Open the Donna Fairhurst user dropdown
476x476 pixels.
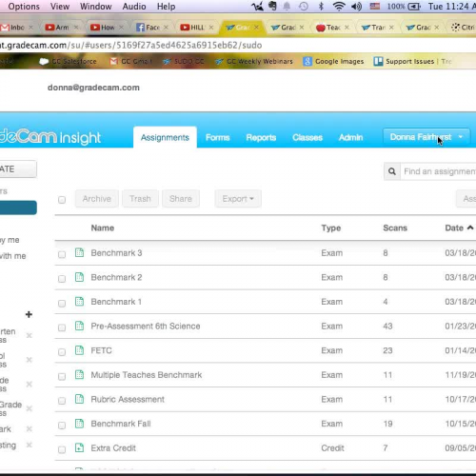tap(426, 137)
